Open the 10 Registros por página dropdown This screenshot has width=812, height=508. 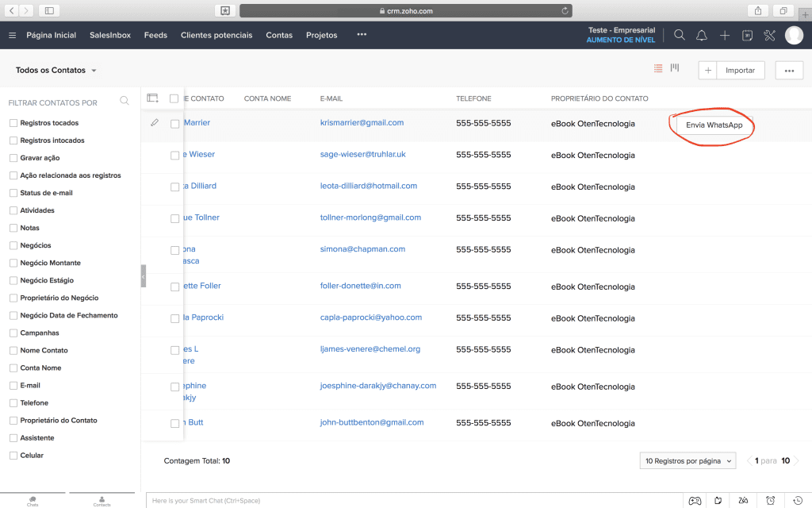pos(688,461)
